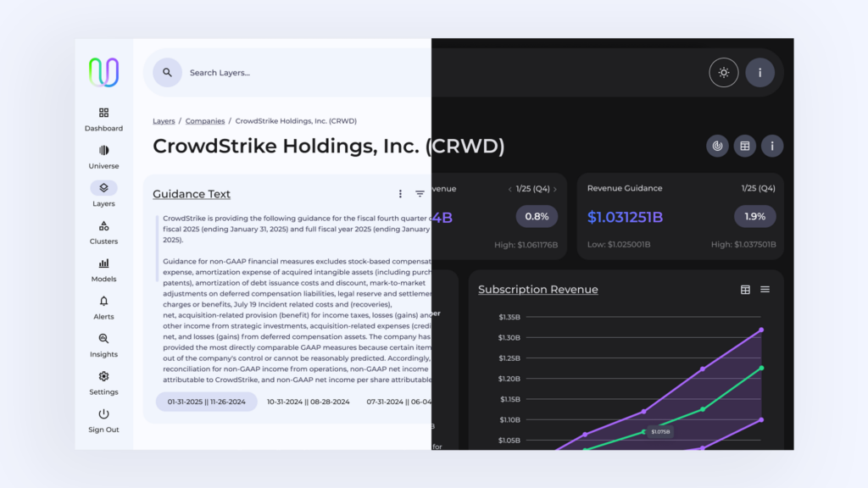This screenshot has width=868, height=488.
Task: Click the High: $1.061176B text
Action: pos(526,245)
